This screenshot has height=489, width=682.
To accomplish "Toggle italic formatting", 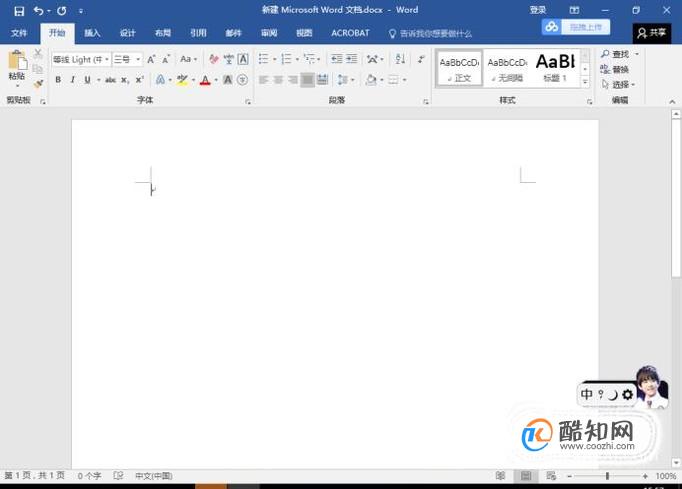I will coord(73,80).
